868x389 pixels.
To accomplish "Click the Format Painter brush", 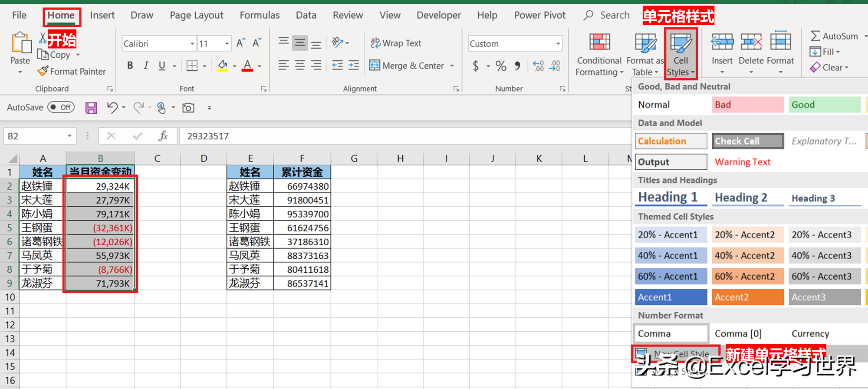I will [43, 71].
